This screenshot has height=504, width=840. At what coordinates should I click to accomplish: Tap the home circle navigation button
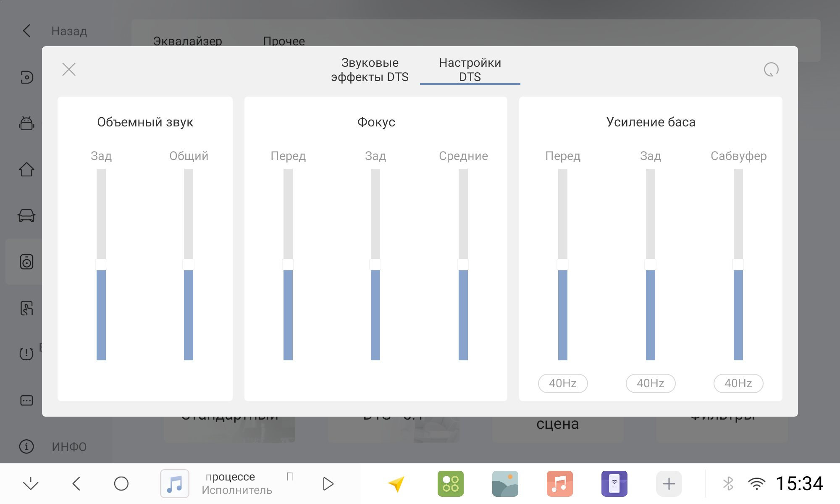click(121, 484)
